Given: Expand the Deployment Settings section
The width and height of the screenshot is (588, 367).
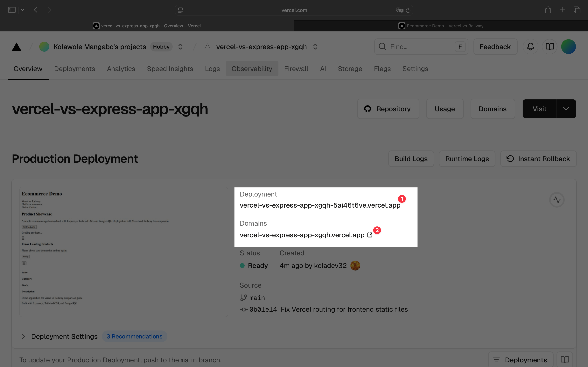Looking at the screenshot, I should pyautogui.click(x=23, y=336).
